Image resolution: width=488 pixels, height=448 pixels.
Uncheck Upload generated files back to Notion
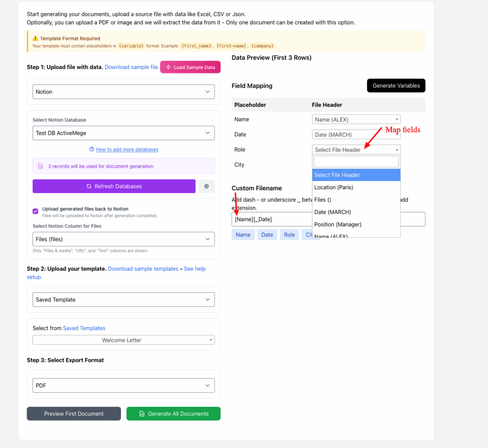coord(35,211)
